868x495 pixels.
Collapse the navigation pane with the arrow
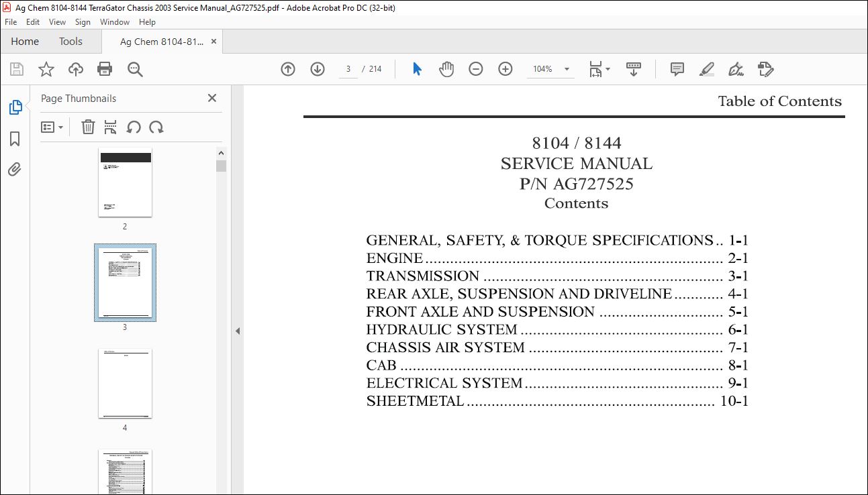pyautogui.click(x=237, y=331)
